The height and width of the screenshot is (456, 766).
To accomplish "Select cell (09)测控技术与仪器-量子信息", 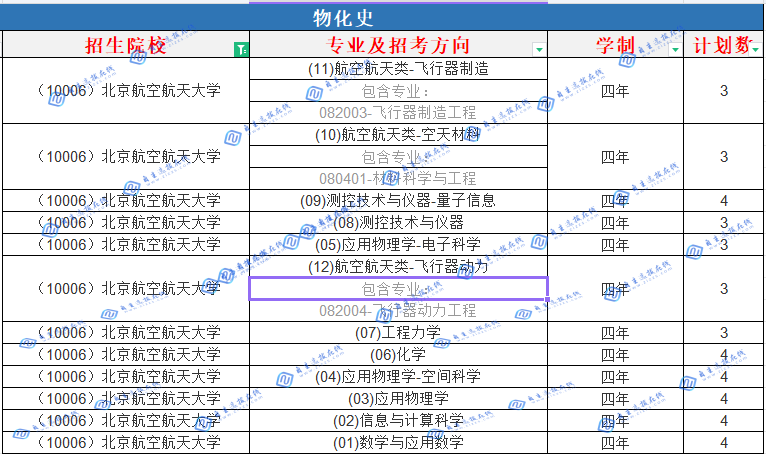I will point(398,200).
